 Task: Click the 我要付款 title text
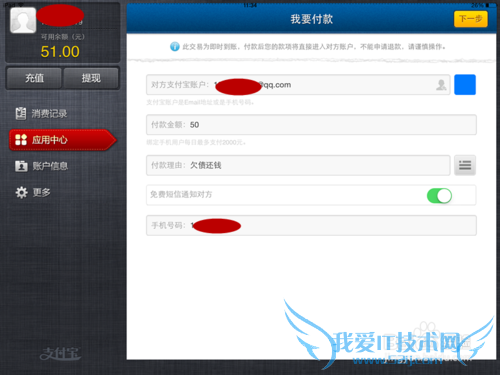[312, 19]
